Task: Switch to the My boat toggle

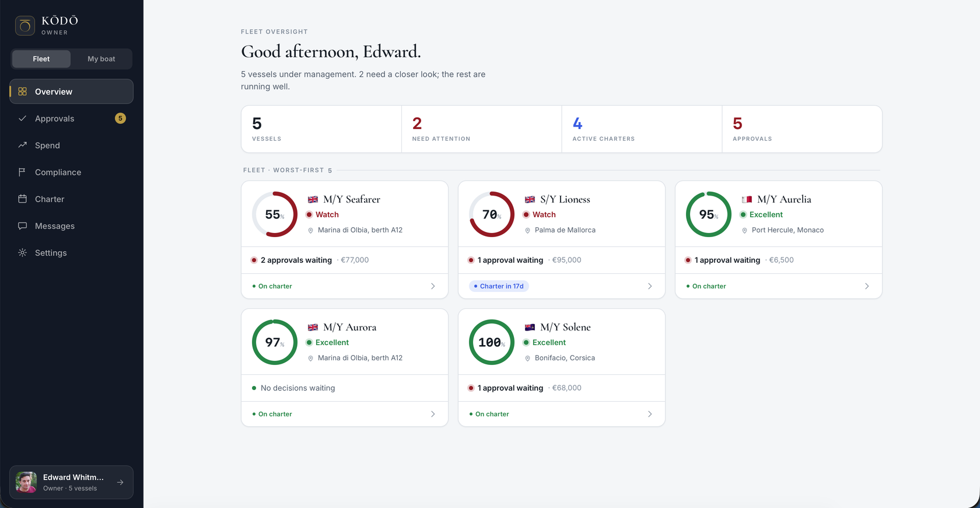Action: pyautogui.click(x=101, y=59)
